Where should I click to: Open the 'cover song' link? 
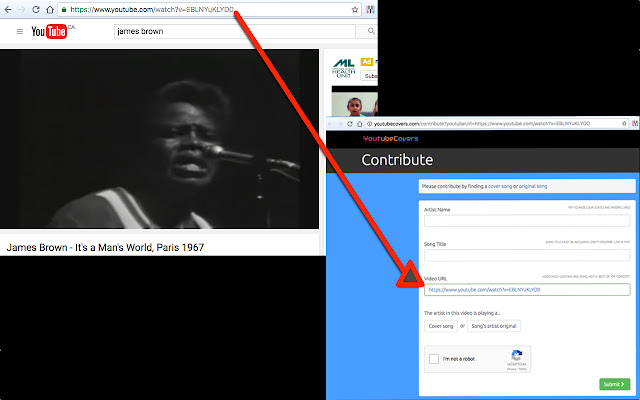click(500, 186)
